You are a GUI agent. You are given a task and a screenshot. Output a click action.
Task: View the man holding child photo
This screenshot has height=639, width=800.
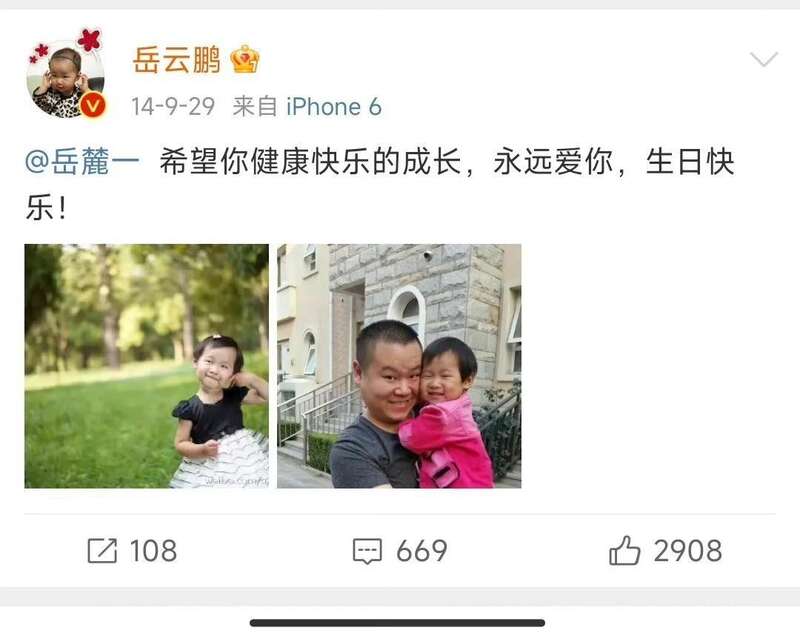(399, 366)
